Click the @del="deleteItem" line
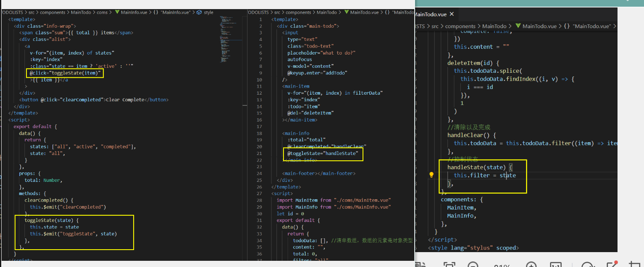The image size is (644, 267). pyautogui.click(x=311, y=113)
